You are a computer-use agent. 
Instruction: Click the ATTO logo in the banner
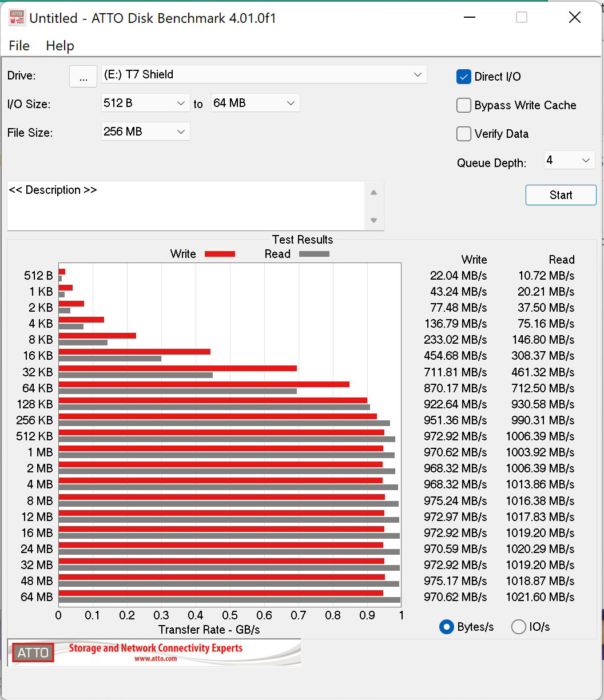pos(33,653)
